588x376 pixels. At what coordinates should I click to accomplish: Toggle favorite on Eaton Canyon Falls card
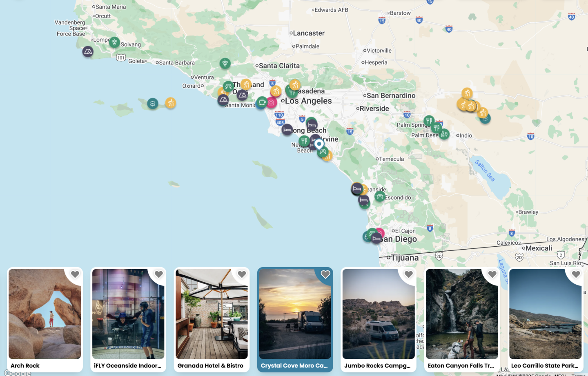click(x=492, y=274)
